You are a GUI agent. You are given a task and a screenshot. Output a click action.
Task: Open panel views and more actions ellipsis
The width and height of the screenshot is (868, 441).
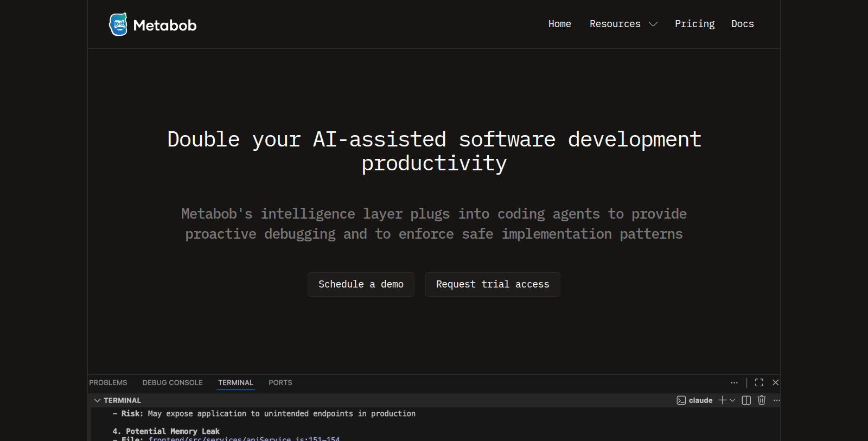pyautogui.click(x=735, y=382)
